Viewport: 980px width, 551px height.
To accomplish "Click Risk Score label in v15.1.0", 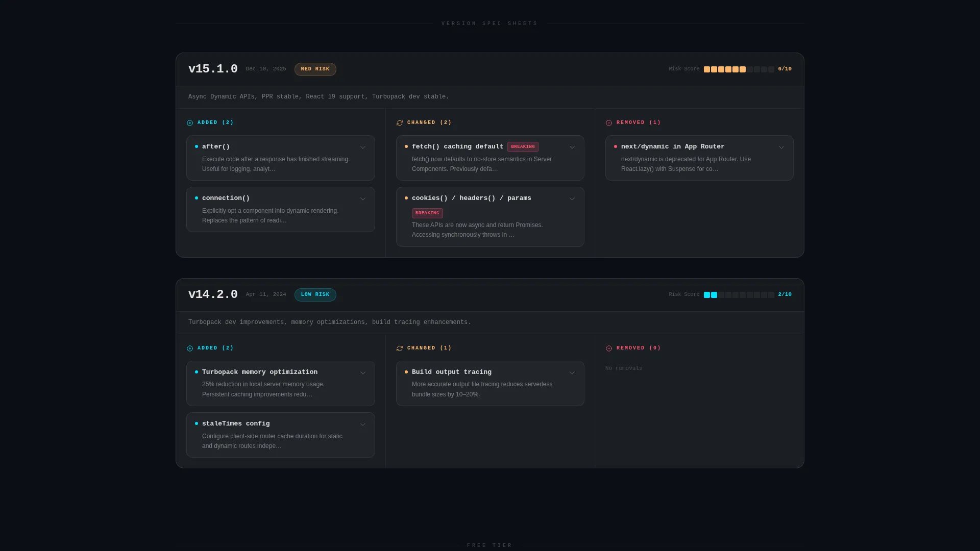I will pos(684,69).
